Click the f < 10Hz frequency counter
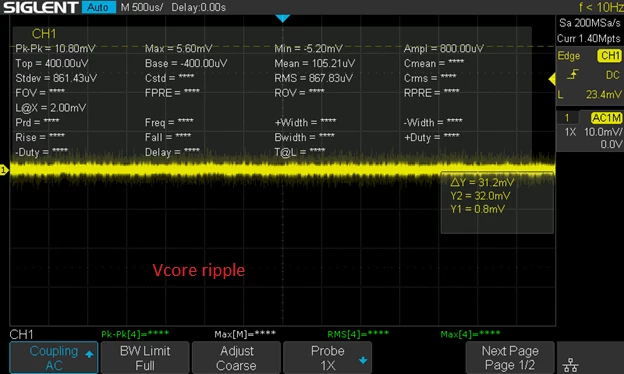Viewport: 624px width, 374px height. pos(601,7)
